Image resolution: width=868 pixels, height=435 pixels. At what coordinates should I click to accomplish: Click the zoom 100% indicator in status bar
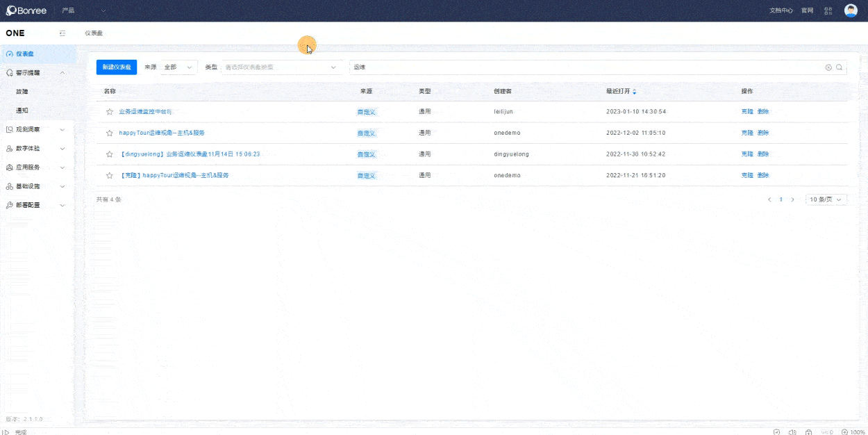pyautogui.click(x=853, y=432)
